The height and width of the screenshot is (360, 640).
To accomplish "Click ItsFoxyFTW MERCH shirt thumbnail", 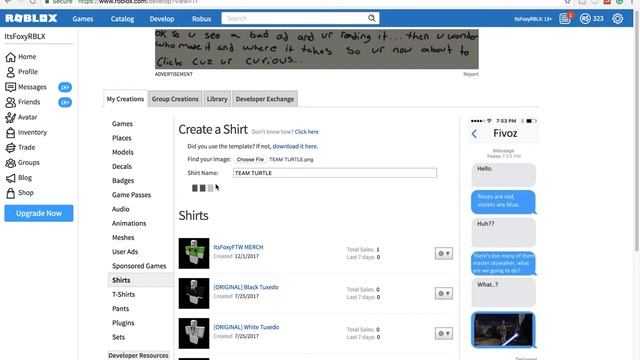I will (194, 253).
